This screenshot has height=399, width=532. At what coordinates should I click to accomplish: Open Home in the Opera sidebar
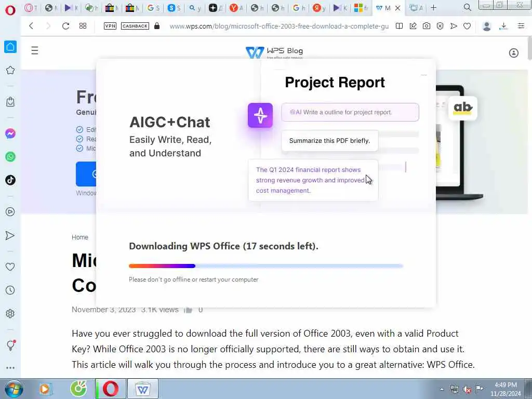tap(10, 47)
